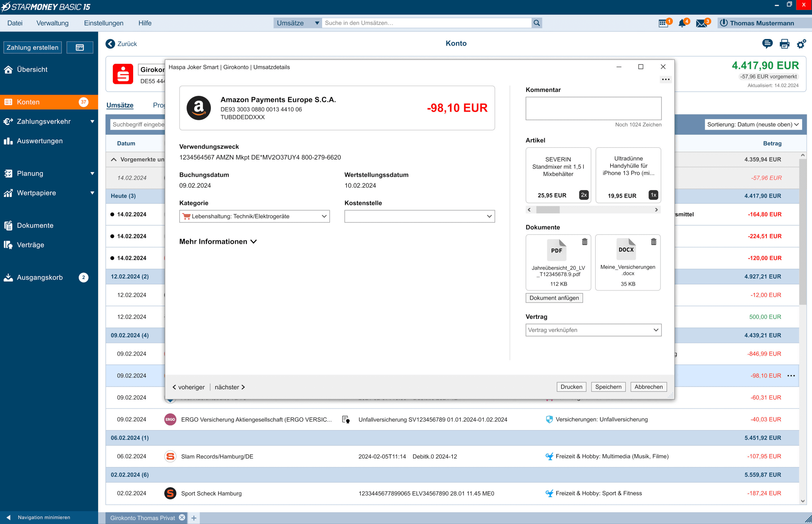Click the Sport Scheck Hamburg logo
812x524 pixels.
(170, 493)
